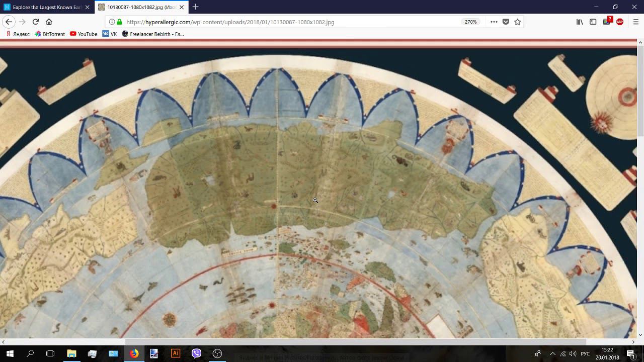The height and width of the screenshot is (362, 644).
Task: Show site information for the page
Action: (112, 22)
